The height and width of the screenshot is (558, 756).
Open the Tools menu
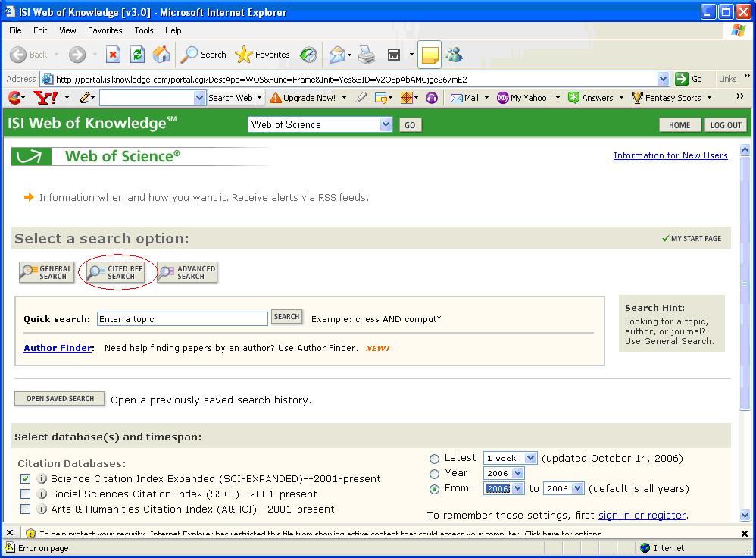click(144, 30)
